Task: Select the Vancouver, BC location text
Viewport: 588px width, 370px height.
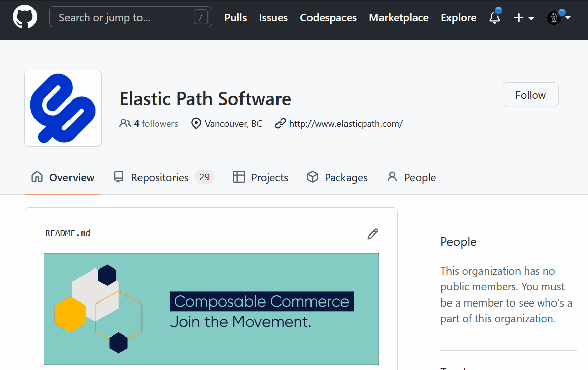Action: pos(233,124)
